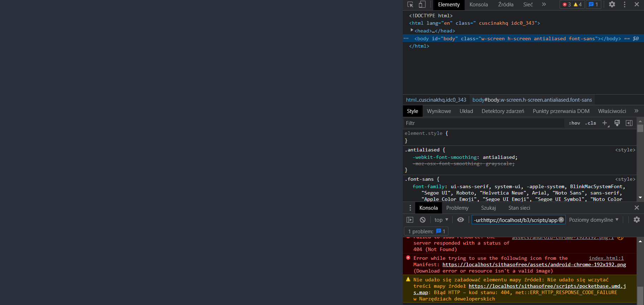
Task: Switch to the Elementy tab
Action: coord(449,5)
